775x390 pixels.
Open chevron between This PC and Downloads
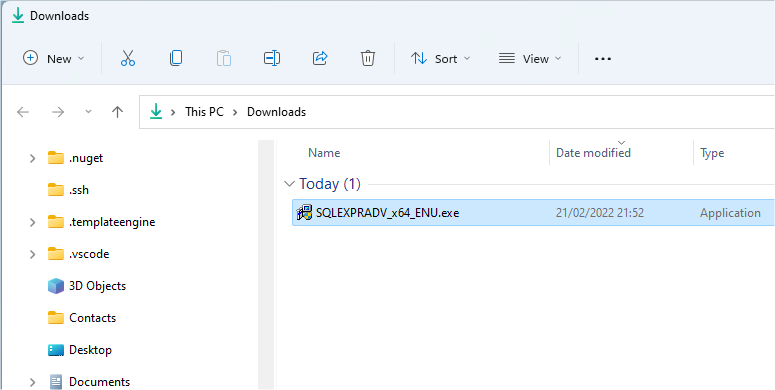(x=236, y=112)
